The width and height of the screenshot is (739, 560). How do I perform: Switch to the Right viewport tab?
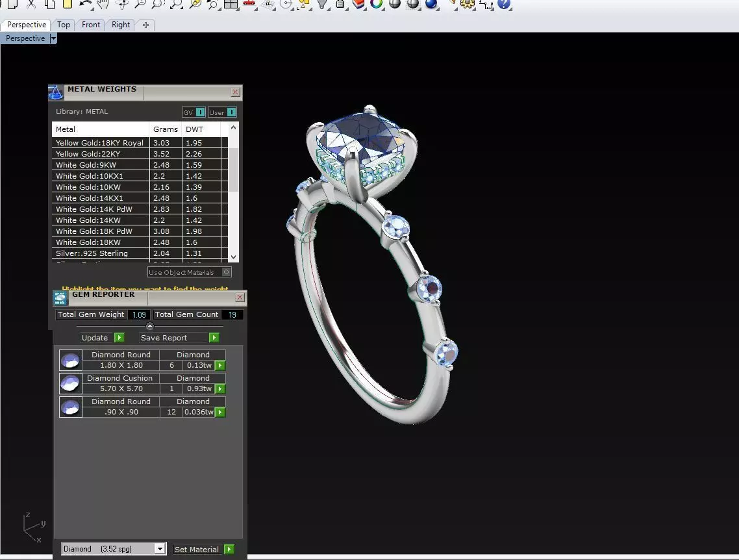pos(121,25)
